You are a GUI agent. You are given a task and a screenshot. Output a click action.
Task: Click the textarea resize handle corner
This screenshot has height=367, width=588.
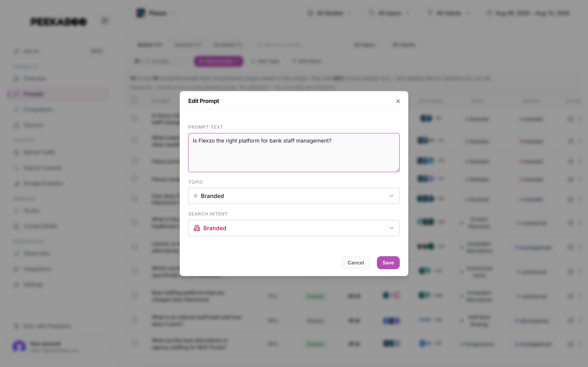coord(398,170)
